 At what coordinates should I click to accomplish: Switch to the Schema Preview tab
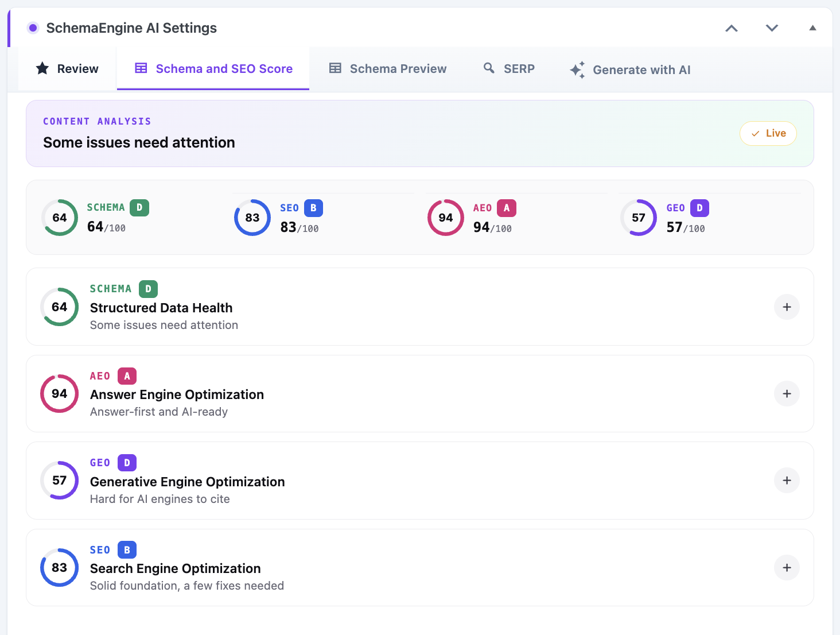tap(387, 69)
